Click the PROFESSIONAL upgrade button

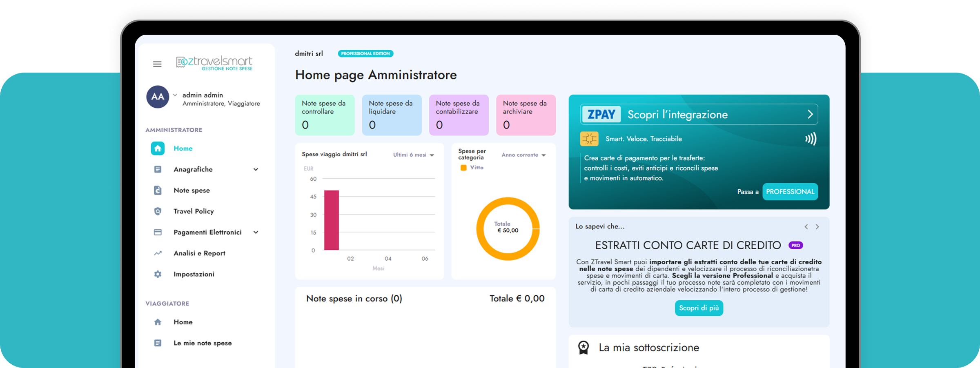click(790, 192)
